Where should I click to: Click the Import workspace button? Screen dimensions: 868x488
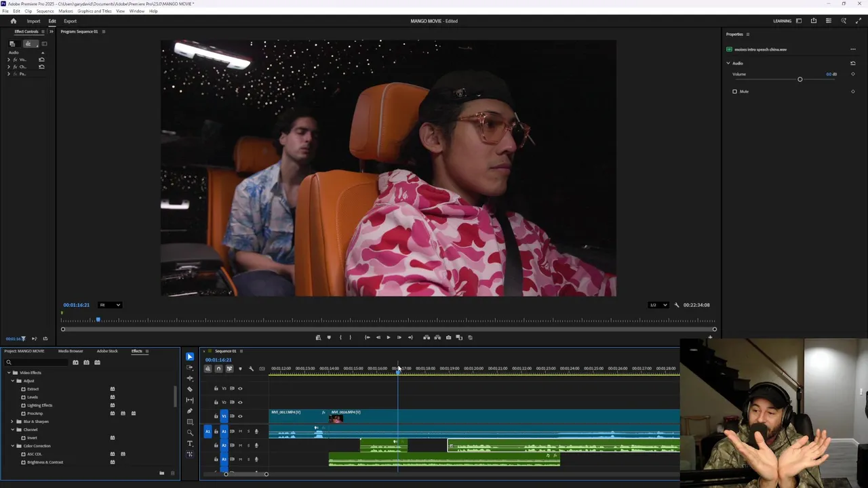(33, 21)
